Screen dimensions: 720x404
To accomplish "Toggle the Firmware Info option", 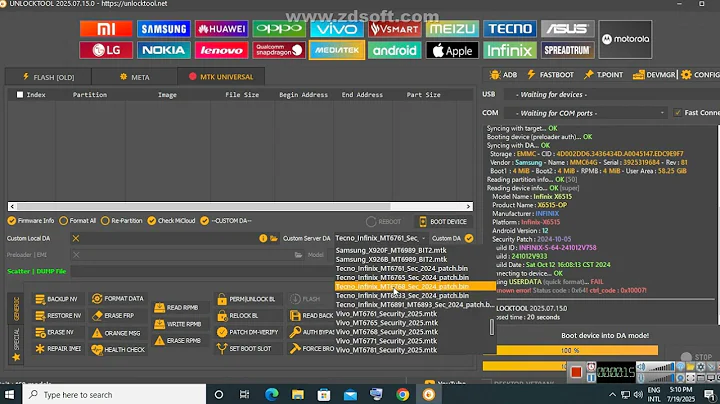I will (31, 221).
